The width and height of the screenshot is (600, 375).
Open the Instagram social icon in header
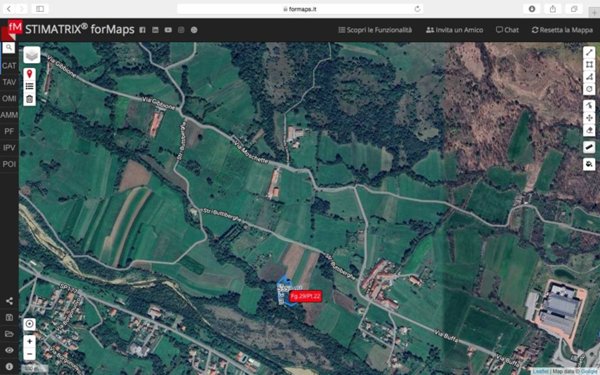coord(181,30)
